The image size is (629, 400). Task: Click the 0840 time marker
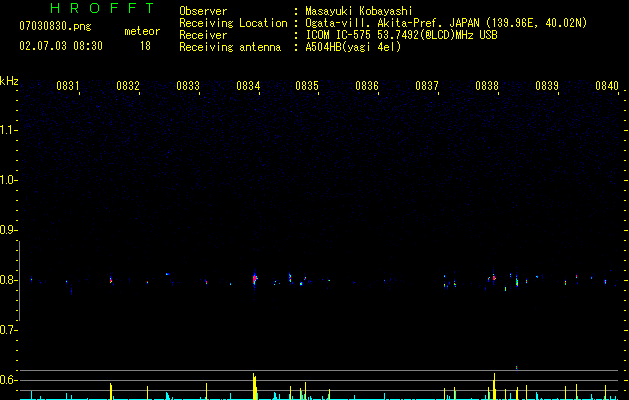tap(607, 86)
